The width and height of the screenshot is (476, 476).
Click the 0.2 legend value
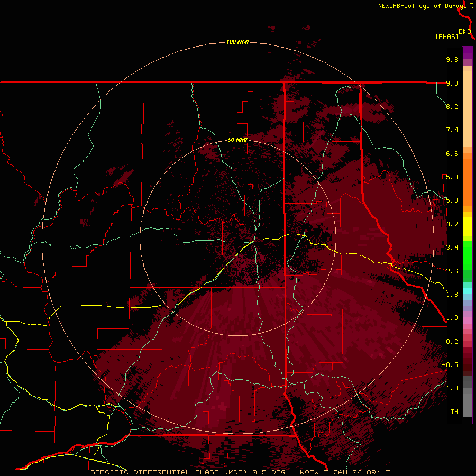pos(452,342)
